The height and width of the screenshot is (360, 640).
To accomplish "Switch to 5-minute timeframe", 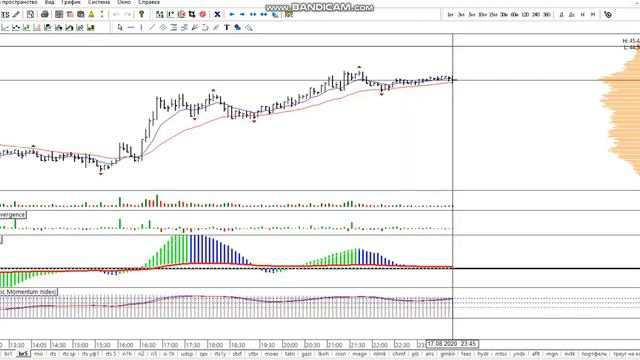I will [471, 15].
